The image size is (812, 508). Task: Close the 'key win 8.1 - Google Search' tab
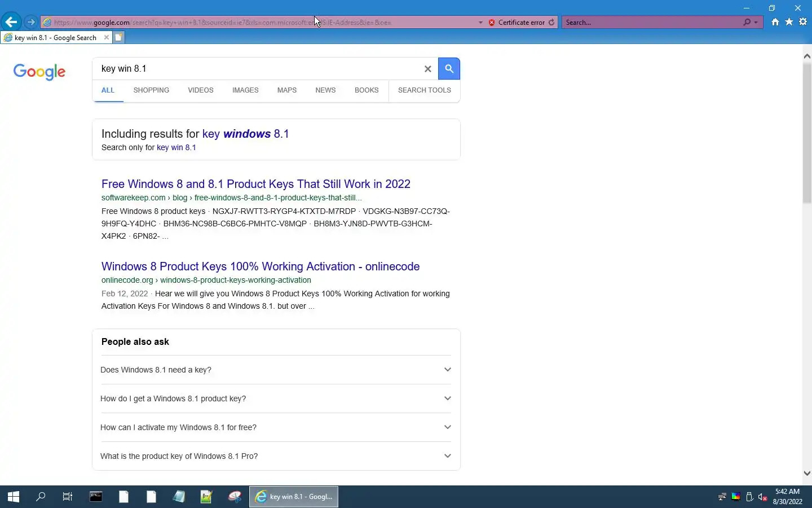[x=106, y=37]
